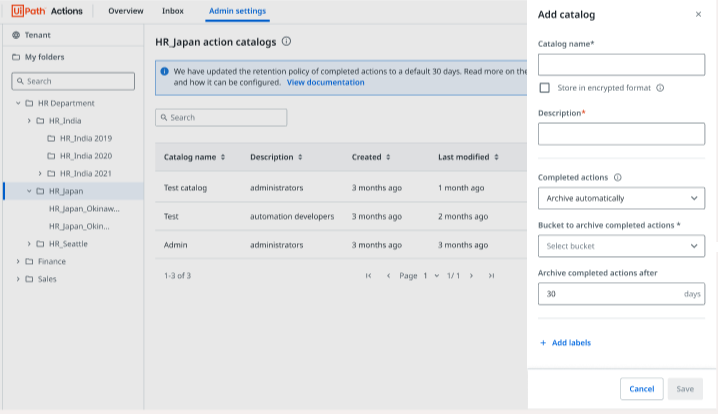Click the Admin catalog row name
This screenshot has height=414, width=718.
click(x=176, y=245)
